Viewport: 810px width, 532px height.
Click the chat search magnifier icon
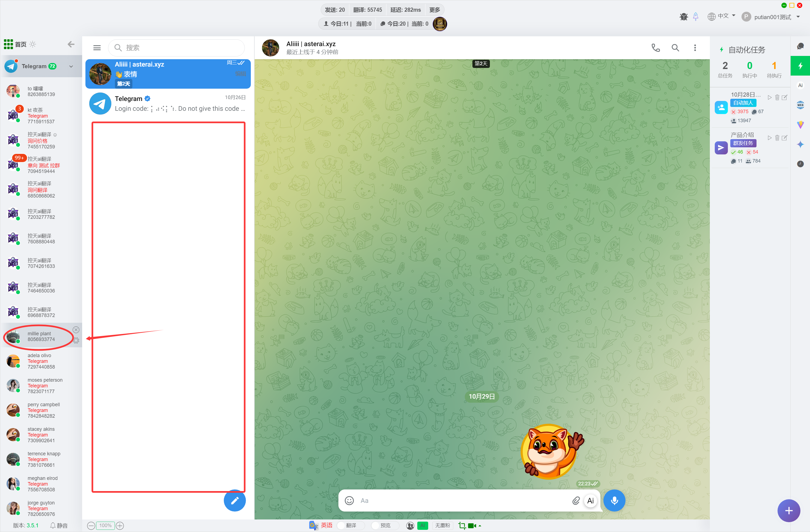[675, 48]
